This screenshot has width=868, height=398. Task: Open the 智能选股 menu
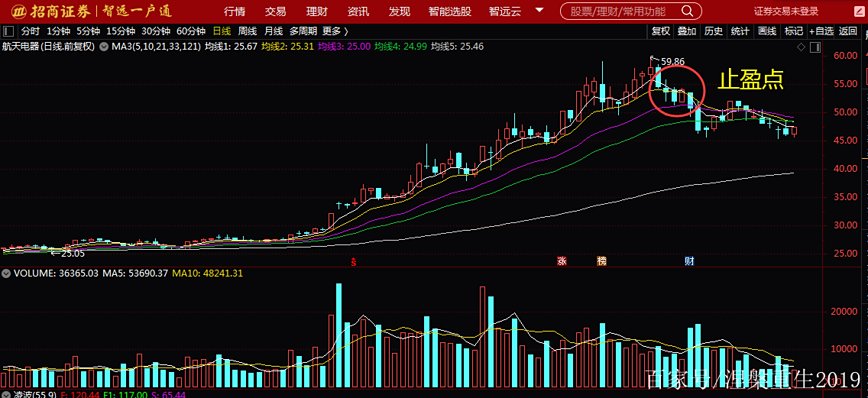(x=449, y=11)
